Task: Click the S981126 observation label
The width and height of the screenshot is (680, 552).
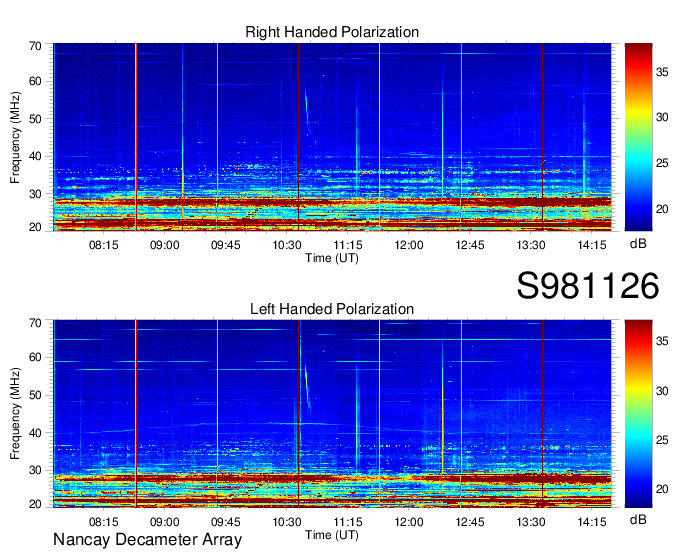Action: [588, 285]
